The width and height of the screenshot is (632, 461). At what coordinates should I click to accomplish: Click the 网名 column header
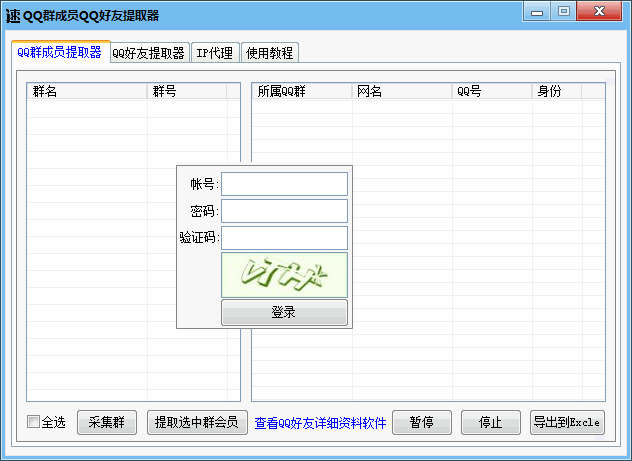coord(402,91)
